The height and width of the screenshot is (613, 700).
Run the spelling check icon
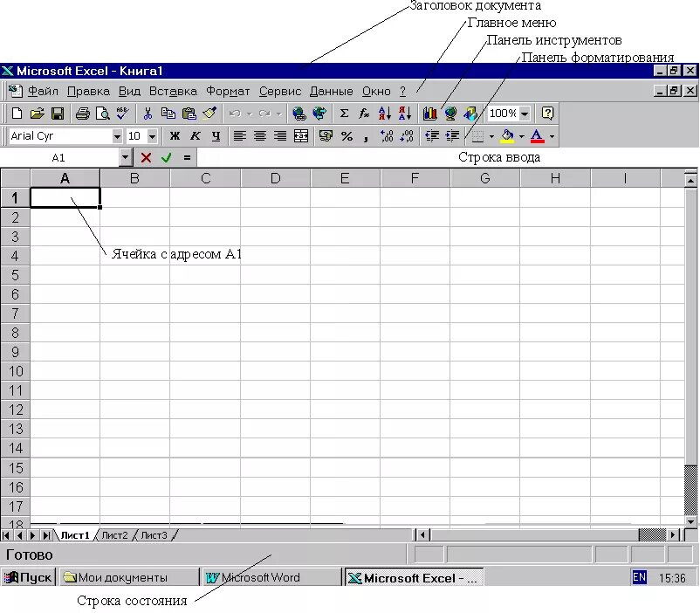[x=122, y=114]
